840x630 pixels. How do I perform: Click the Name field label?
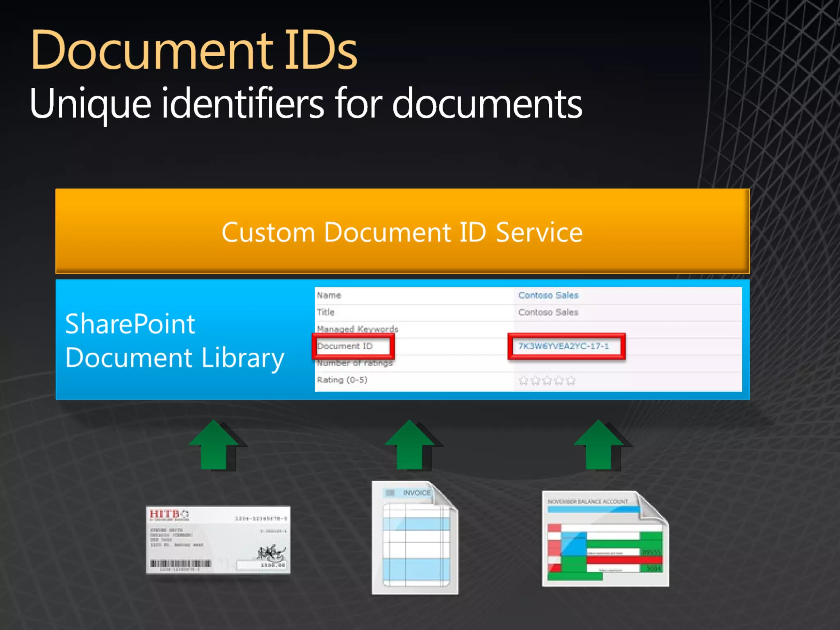[x=329, y=295]
